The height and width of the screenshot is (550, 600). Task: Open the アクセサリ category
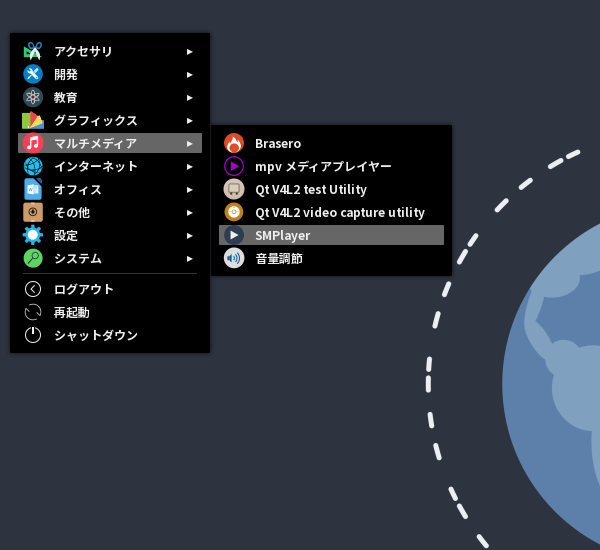(x=110, y=51)
